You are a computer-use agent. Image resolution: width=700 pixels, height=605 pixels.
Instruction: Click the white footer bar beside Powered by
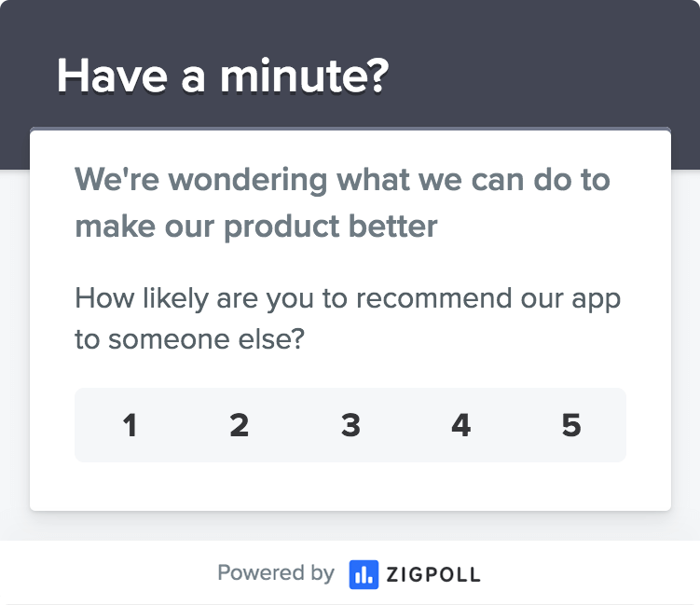coord(581,573)
